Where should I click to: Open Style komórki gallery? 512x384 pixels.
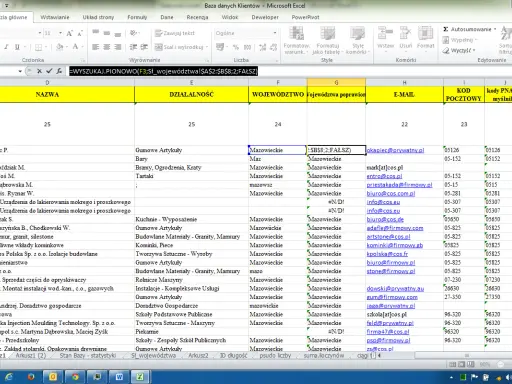357,40
